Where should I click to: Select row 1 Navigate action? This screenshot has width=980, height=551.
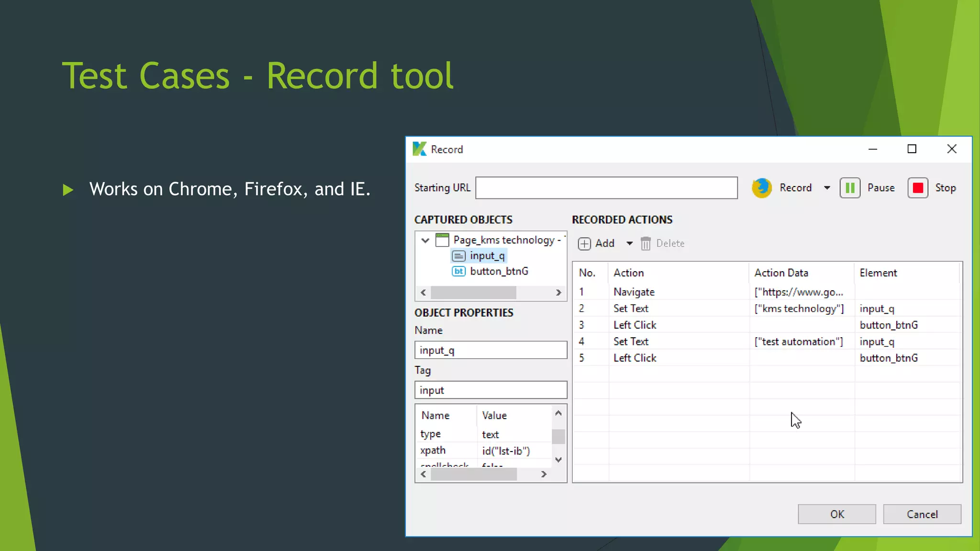click(634, 292)
